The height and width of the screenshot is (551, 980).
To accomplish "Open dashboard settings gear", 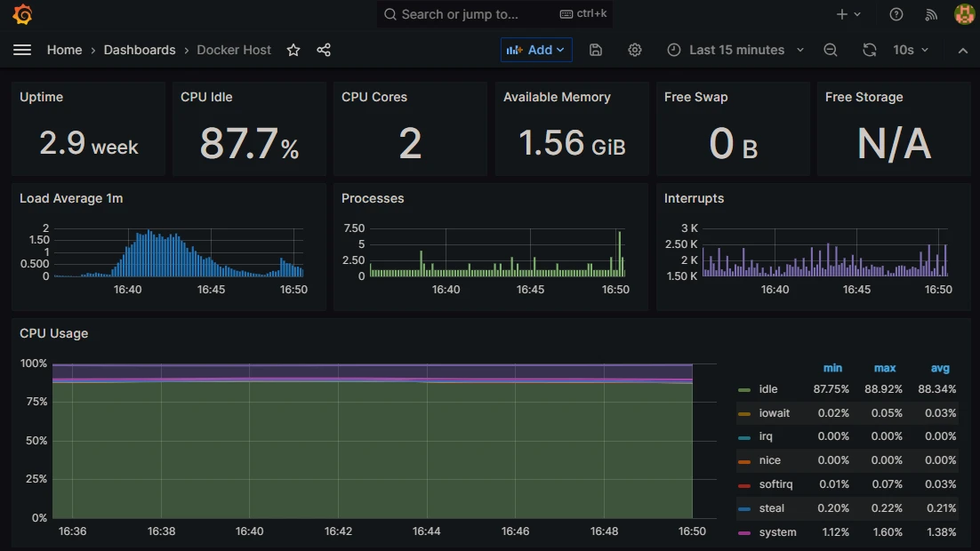I will tap(635, 50).
